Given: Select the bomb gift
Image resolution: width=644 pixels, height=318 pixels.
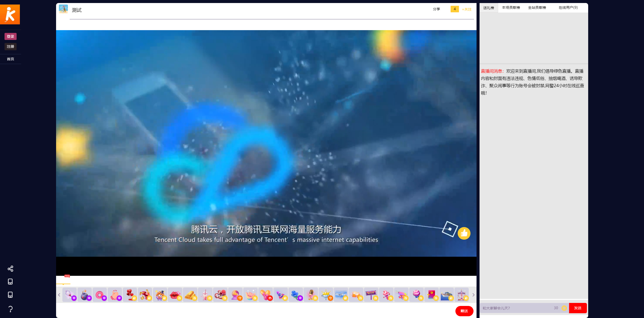Looking at the screenshot, I should (84, 295).
